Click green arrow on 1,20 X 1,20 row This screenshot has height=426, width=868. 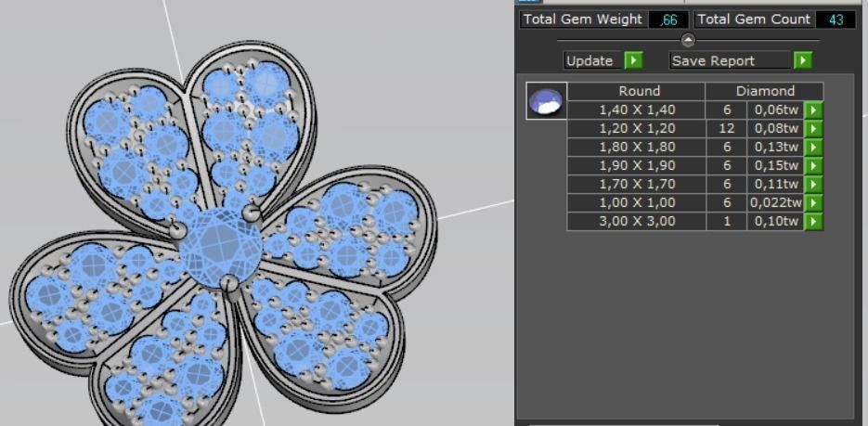[x=813, y=129]
